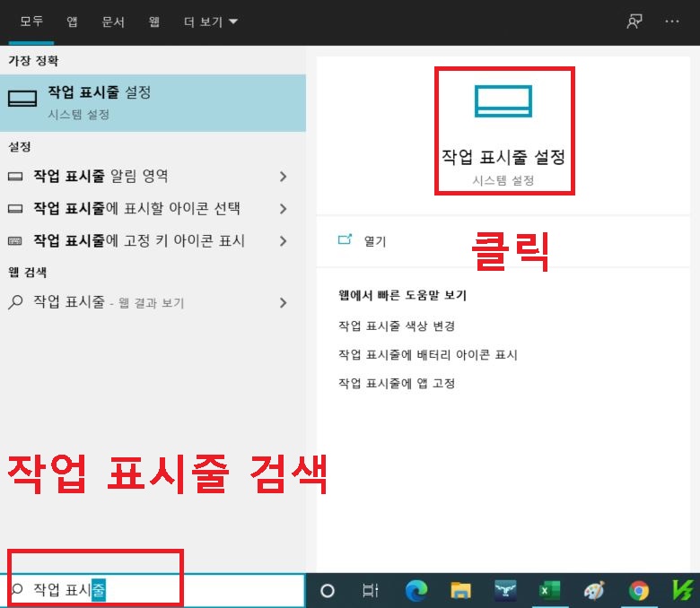Expand arrow for web search result
The image size is (700, 608).
pos(283,303)
